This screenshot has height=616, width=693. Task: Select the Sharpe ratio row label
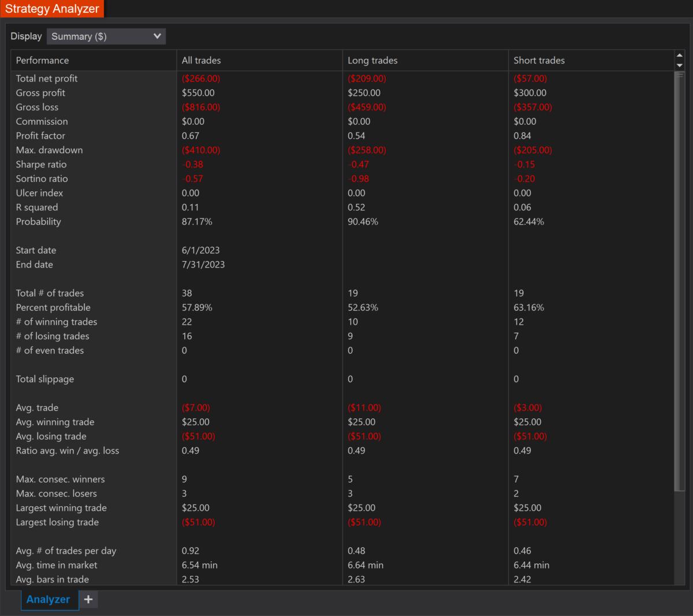click(41, 165)
